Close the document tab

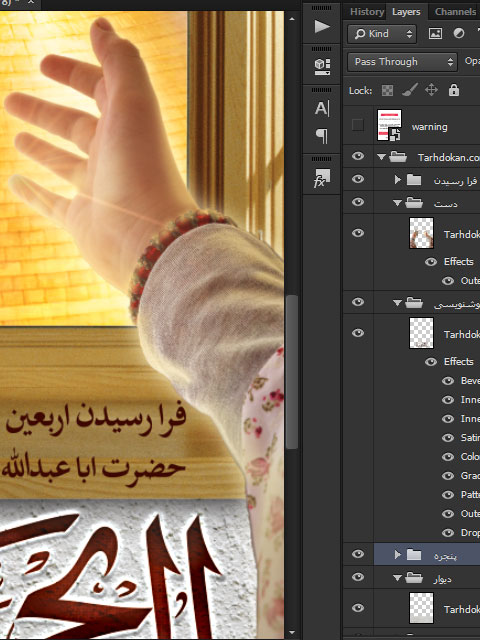31,2
